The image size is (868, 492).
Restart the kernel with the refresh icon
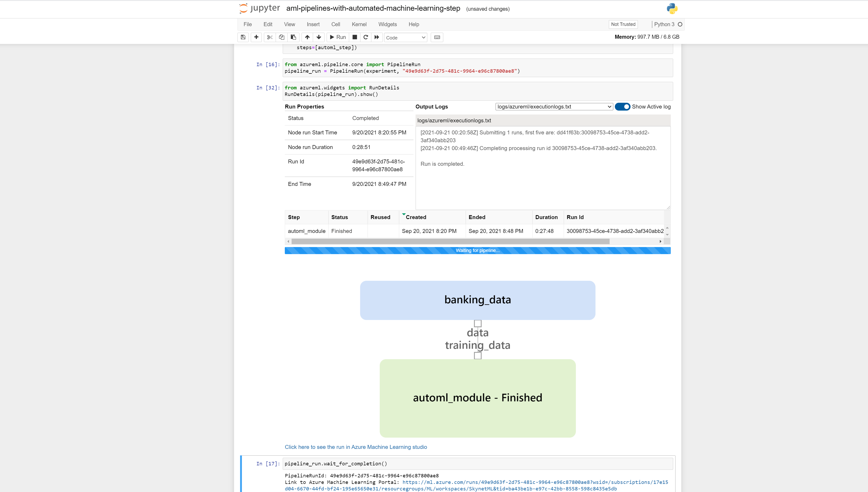tap(365, 37)
